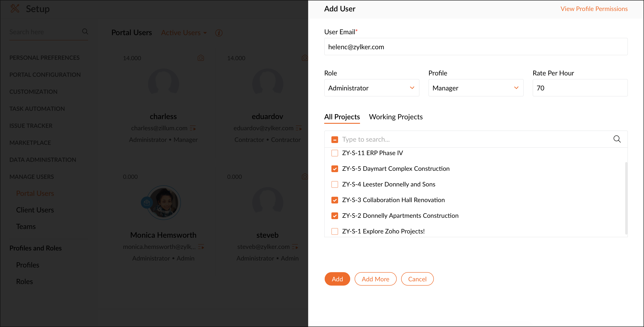This screenshot has width=644, height=327.
Task: Open Manage Users section
Action: click(x=32, y=177)
